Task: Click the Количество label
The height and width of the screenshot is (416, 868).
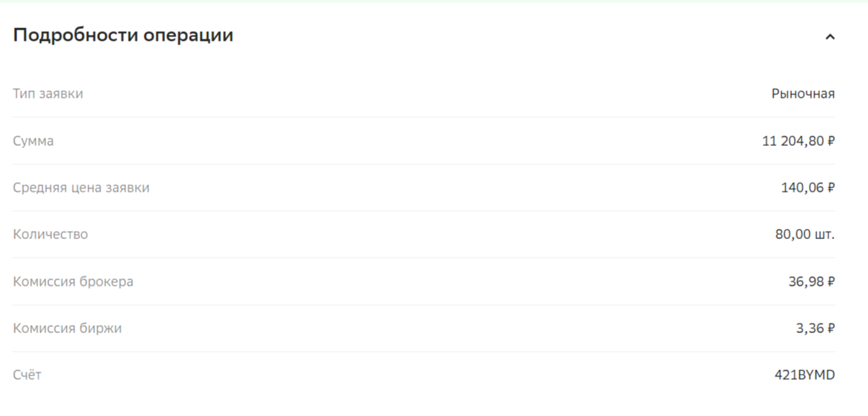Action: (x=50, y=235)
